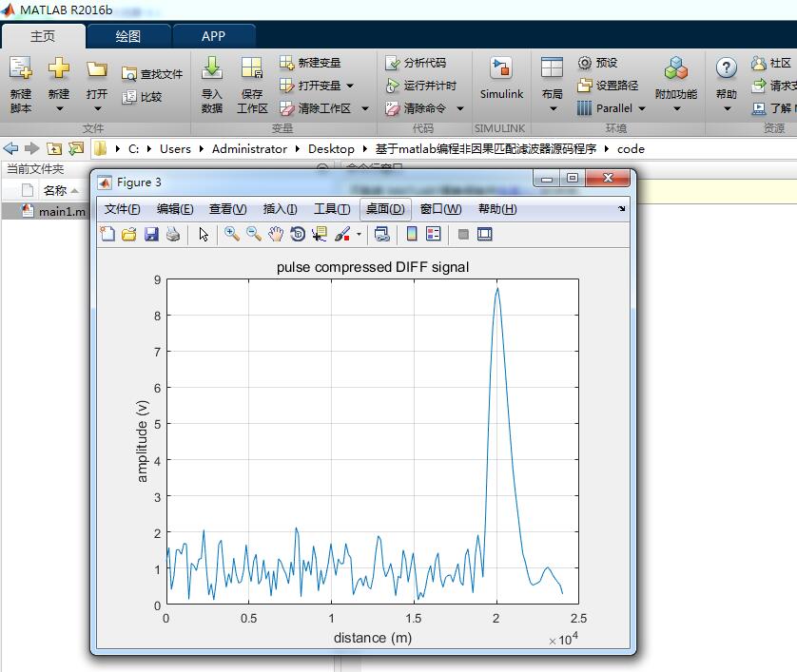Click Analyze Code (分析代码) button
Image resolution: width=797 pixels, height=672 pixels.
pos(416,63)
